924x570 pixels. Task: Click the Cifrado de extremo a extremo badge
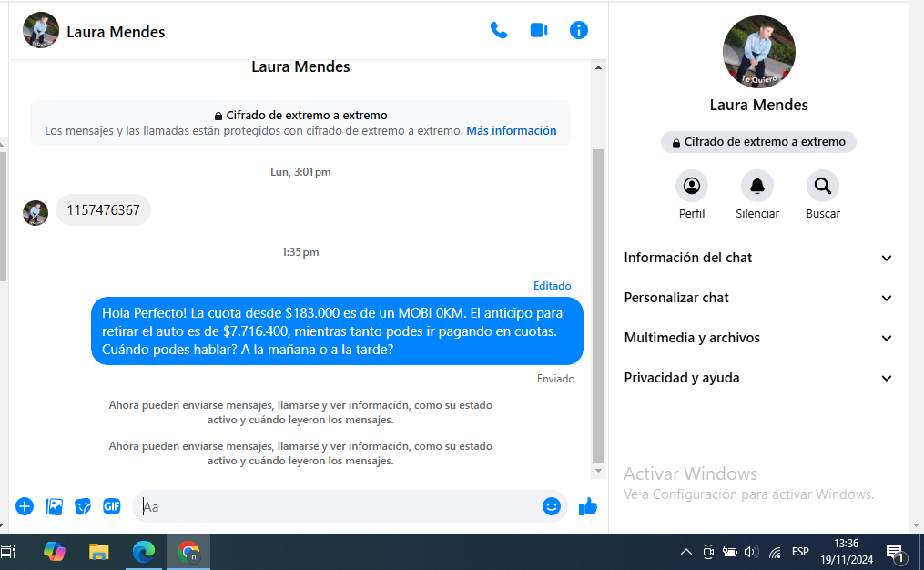758,142
